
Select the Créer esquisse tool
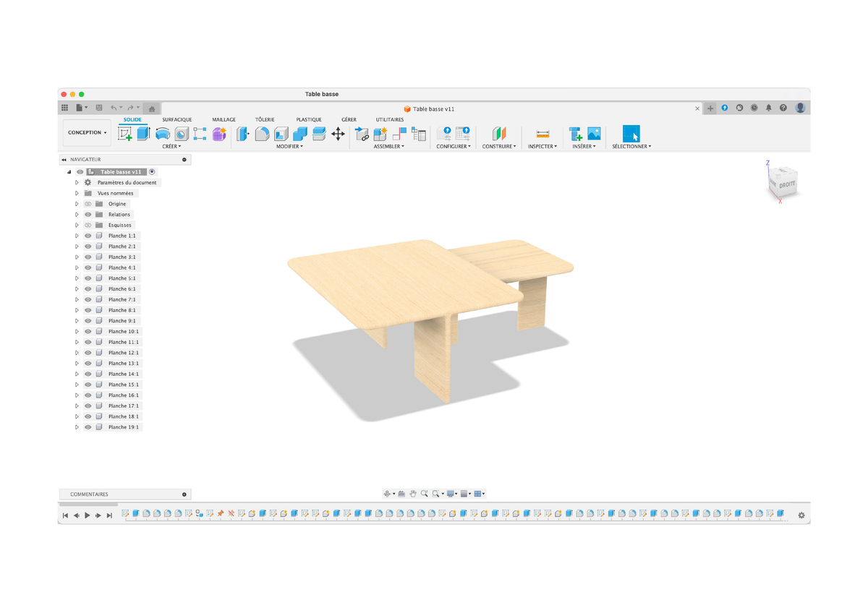(124, 134)
